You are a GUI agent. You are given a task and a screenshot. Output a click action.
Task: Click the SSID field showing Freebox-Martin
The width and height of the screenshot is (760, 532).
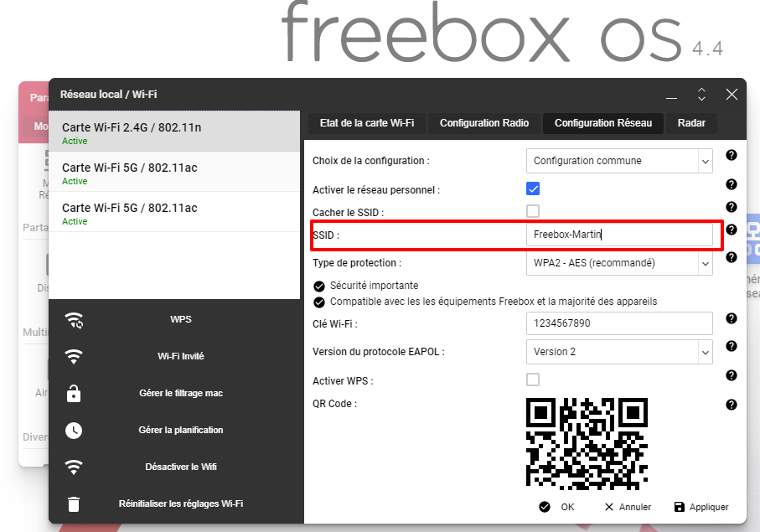coord(619,235)
